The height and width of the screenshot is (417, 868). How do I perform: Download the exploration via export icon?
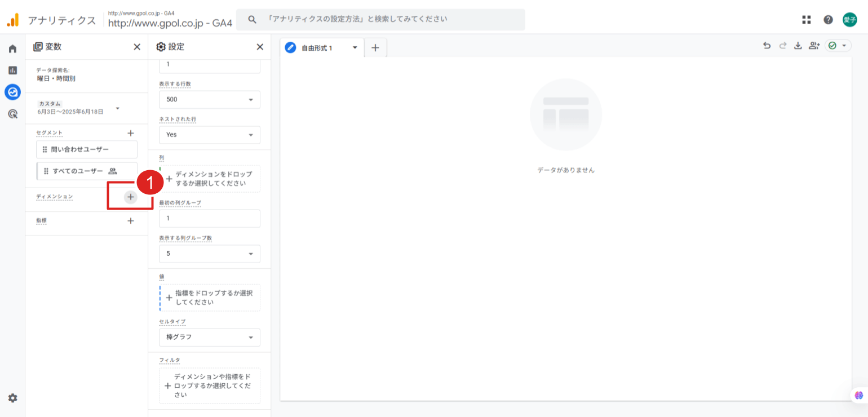(x=798, y=46)
